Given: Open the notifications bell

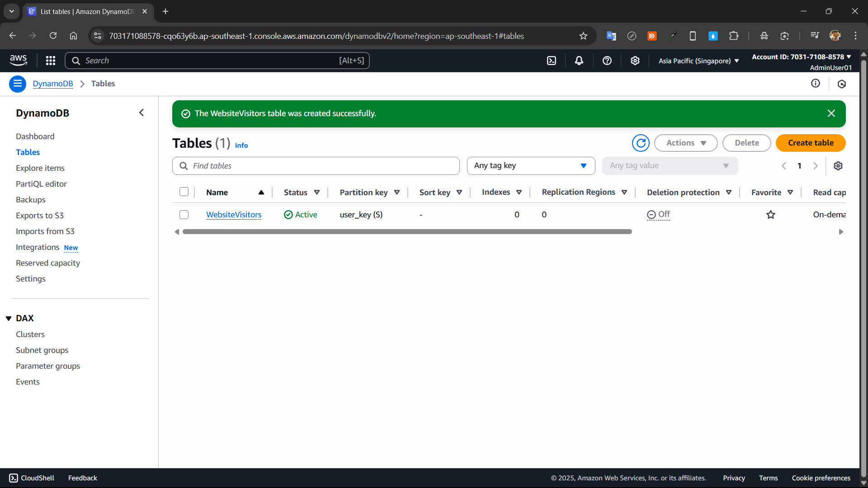Looking at the screenshot, I should click(x=579, y=61).
